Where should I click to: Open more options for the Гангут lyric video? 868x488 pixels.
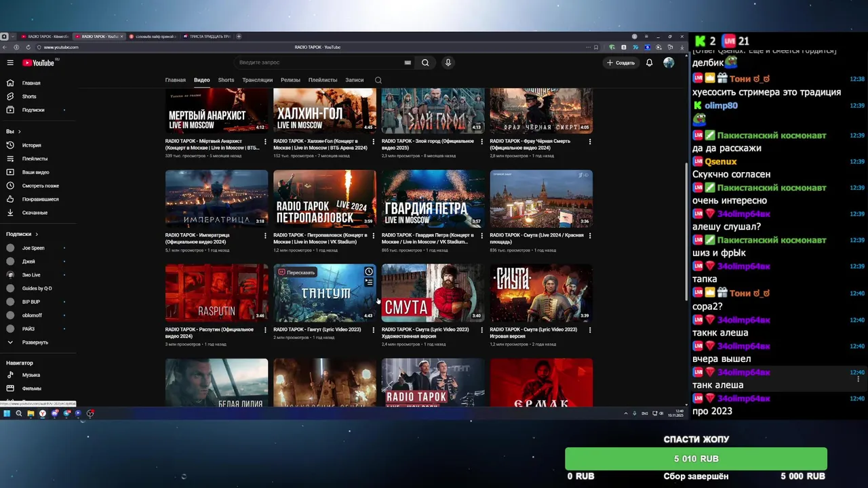[x=373, y=330]
